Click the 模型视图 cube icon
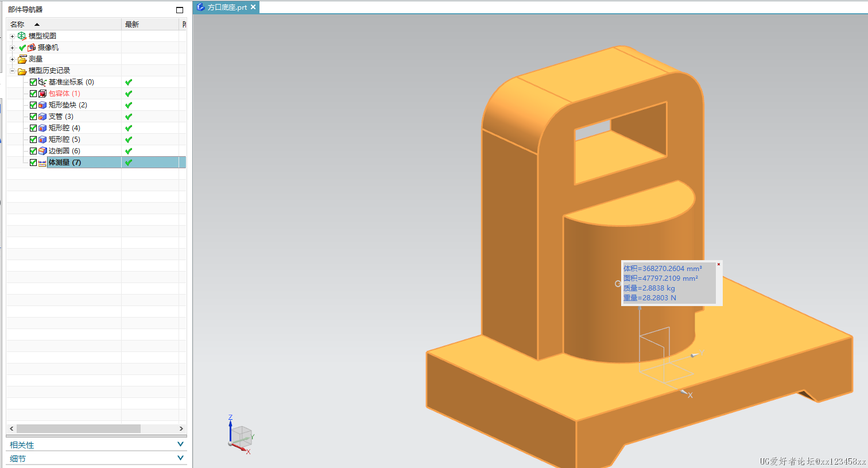Screen dimensions: 868x468 [x=22, y=36]
